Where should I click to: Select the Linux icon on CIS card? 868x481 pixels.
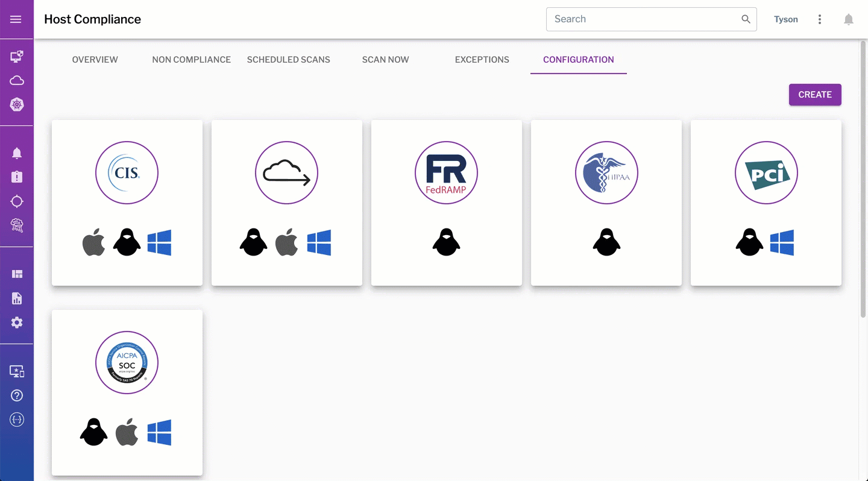(127, 242)
